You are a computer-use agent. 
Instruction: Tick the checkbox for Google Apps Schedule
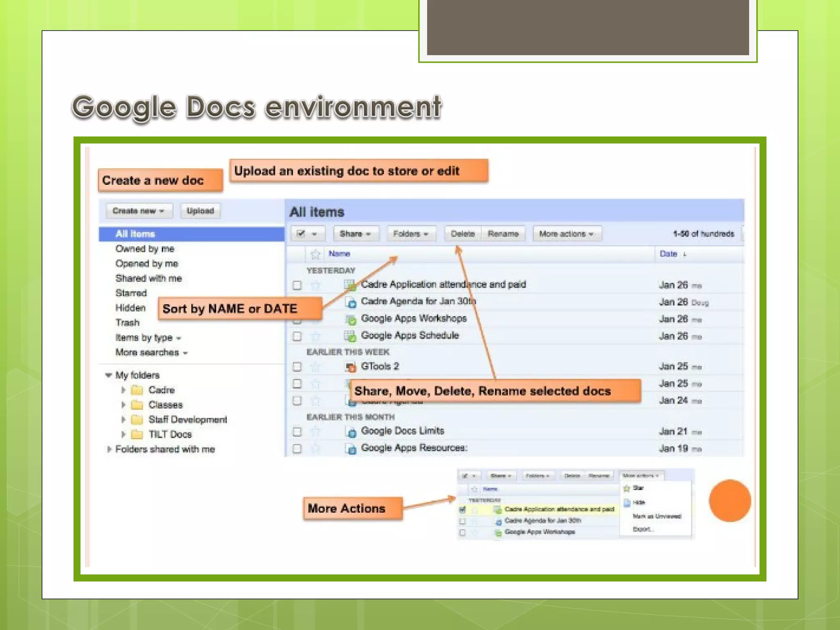click(297, 336)
